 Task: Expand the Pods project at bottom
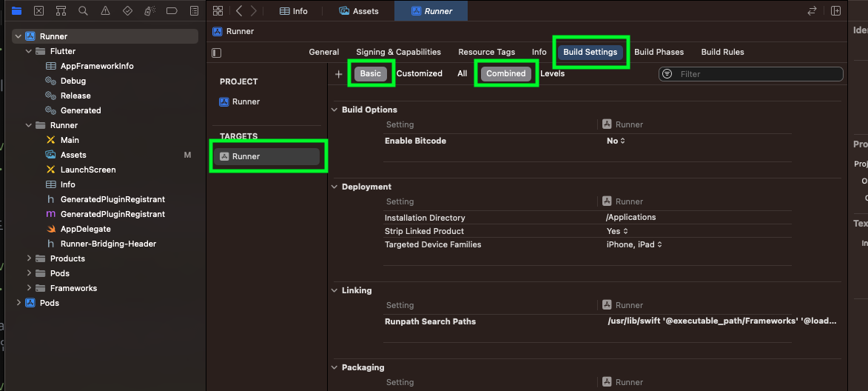click(x=18, y=303)
